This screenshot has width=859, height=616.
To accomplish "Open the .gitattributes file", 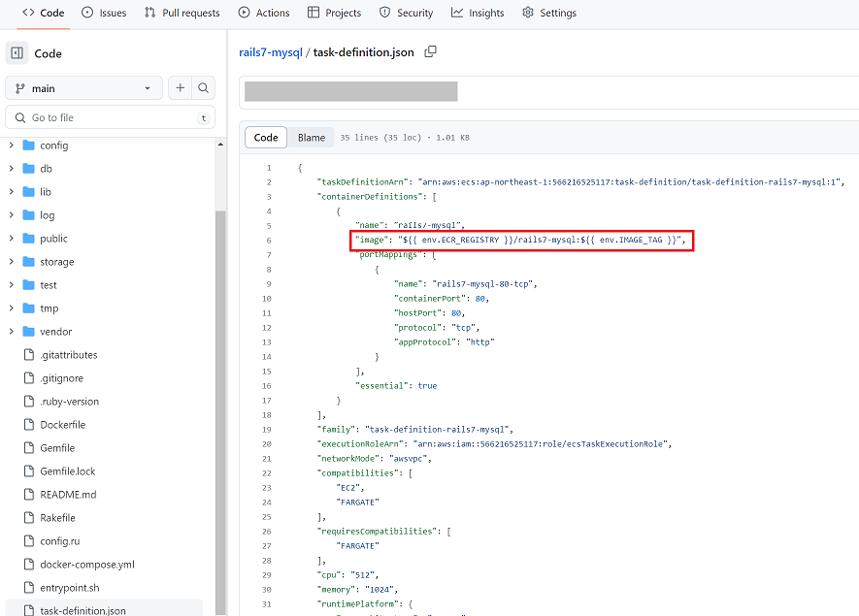I will coord(69,355).
